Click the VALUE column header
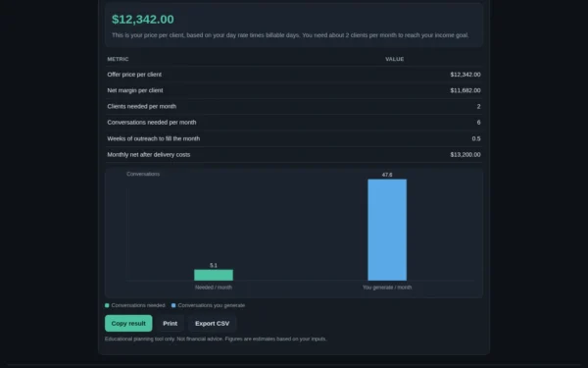The image size is (588, 368). pos(395,59)
